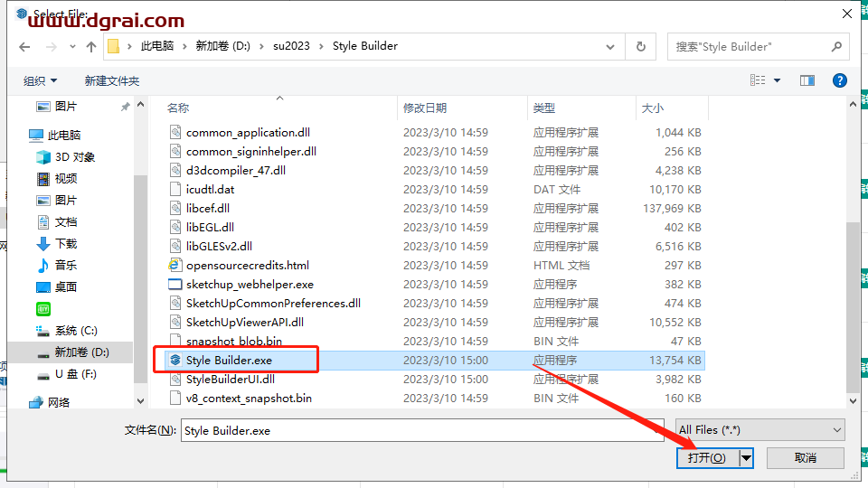Screen dimensions: 868x488
Task: Expand the address bar history dropdown
Action: point(610,47)
